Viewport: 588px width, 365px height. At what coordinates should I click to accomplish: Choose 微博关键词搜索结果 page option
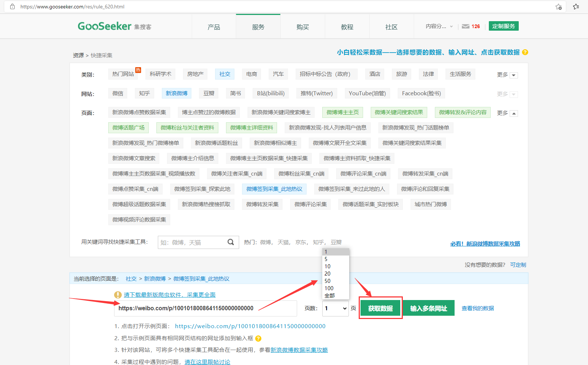pos(399,112)
